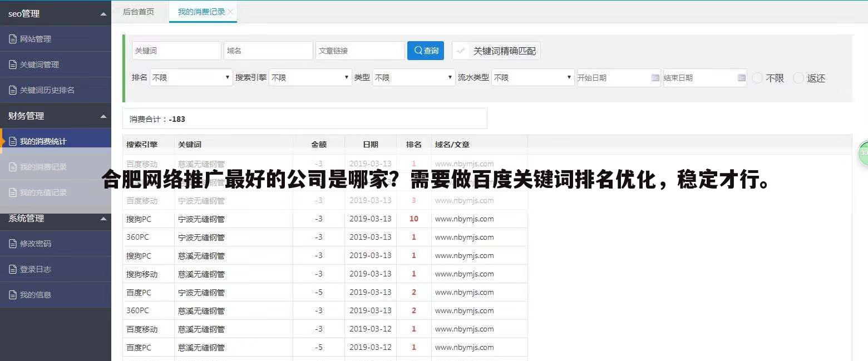
Task: Open the 搜索引擎 dropdown
Action: tap(310, 77)
